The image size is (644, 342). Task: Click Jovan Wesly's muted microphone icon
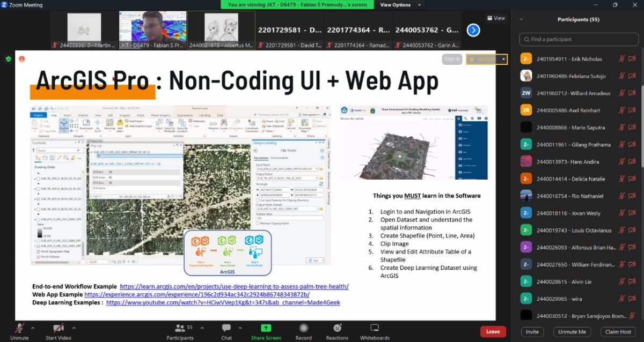pos(621,213)
